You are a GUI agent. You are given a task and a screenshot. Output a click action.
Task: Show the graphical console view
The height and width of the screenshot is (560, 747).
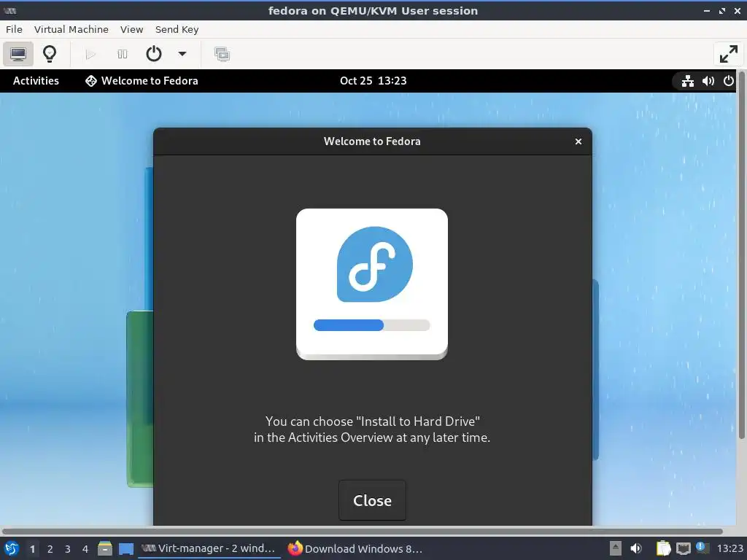click(18, 54)
